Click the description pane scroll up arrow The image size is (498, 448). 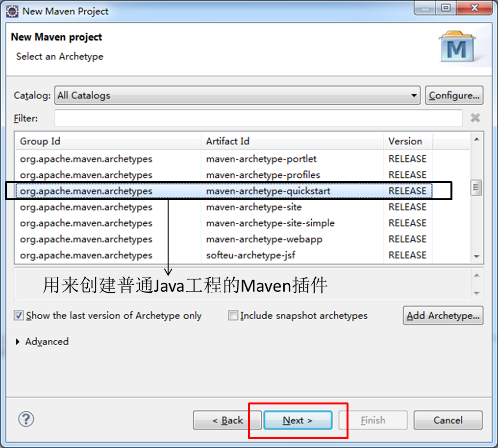pyautogui.click(x=477, y=275)
